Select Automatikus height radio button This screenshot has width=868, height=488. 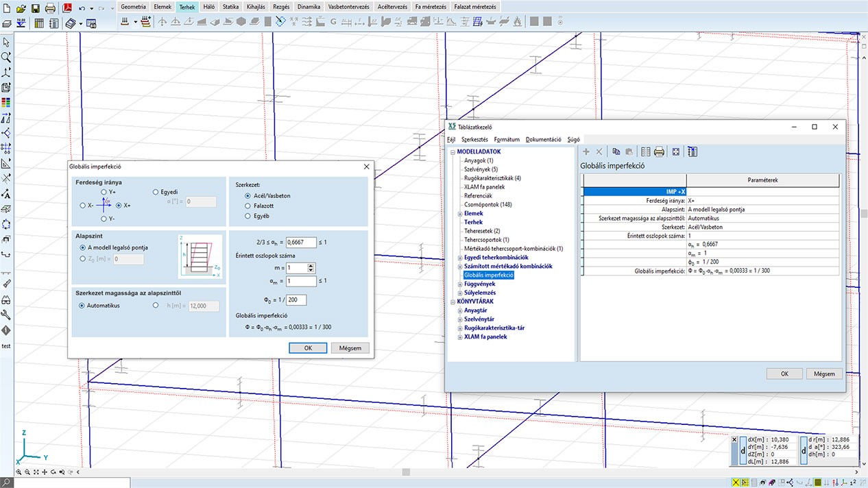click(x=83, y=306)
